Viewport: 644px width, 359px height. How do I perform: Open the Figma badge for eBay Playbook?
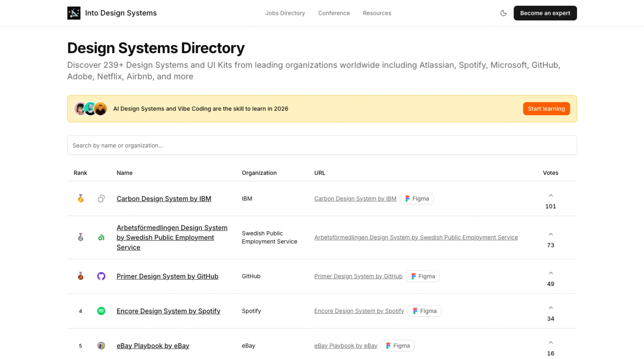397,345
